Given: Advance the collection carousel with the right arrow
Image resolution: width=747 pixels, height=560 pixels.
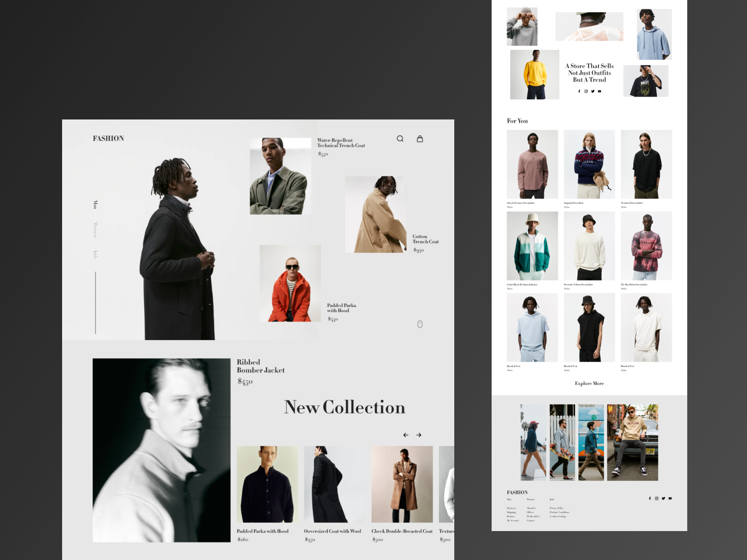Looking at the screenshot, I should (x=419, y=434).
